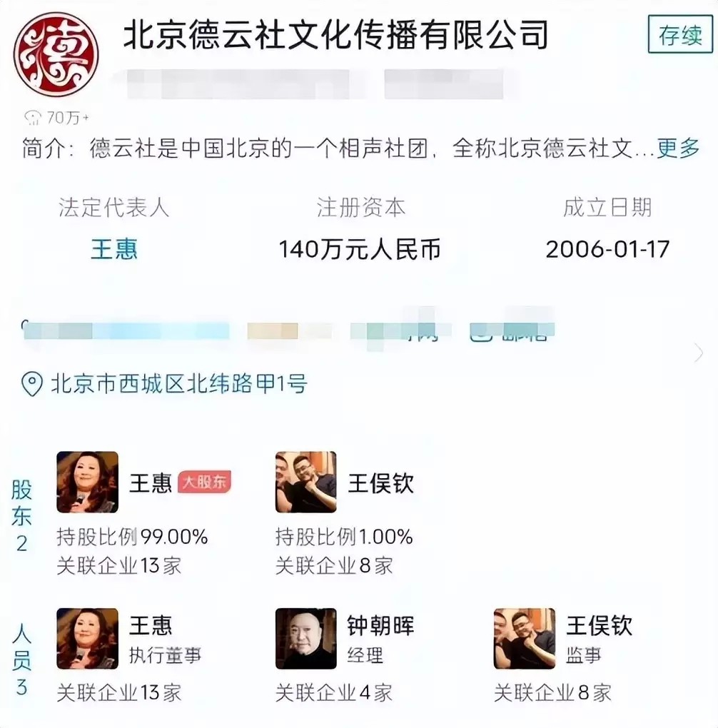This screenshot has height=728, width=718.
Task: Click the red Deyunshe company logo
Action: (x=56, y=54)
